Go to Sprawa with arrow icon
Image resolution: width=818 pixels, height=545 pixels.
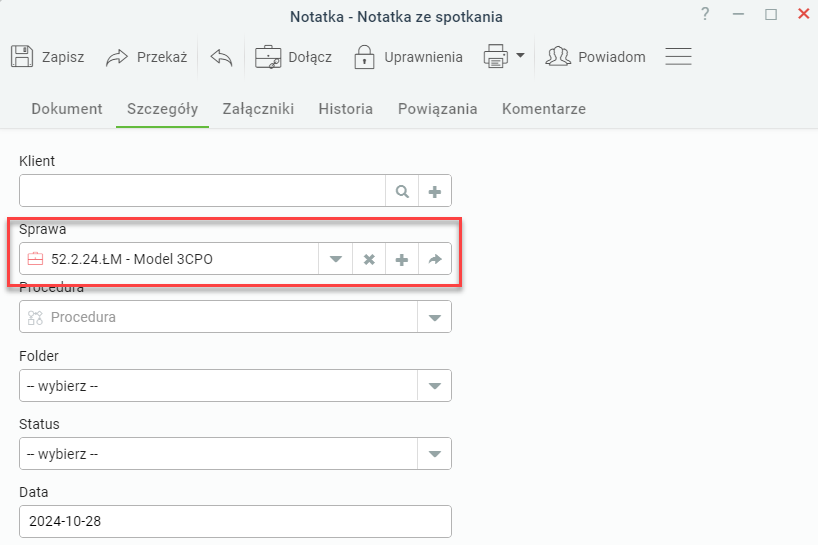[x=435, y=259]
